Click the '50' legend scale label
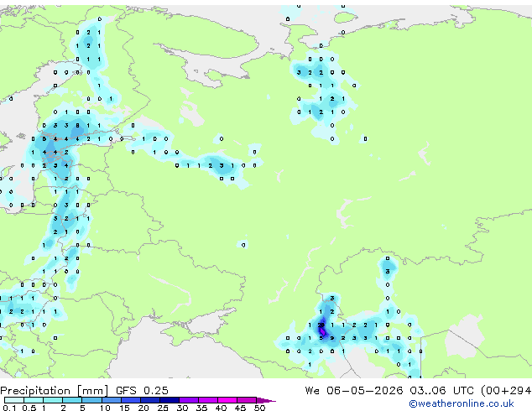This screenshot has height=411, width=532. click(259, 408)
